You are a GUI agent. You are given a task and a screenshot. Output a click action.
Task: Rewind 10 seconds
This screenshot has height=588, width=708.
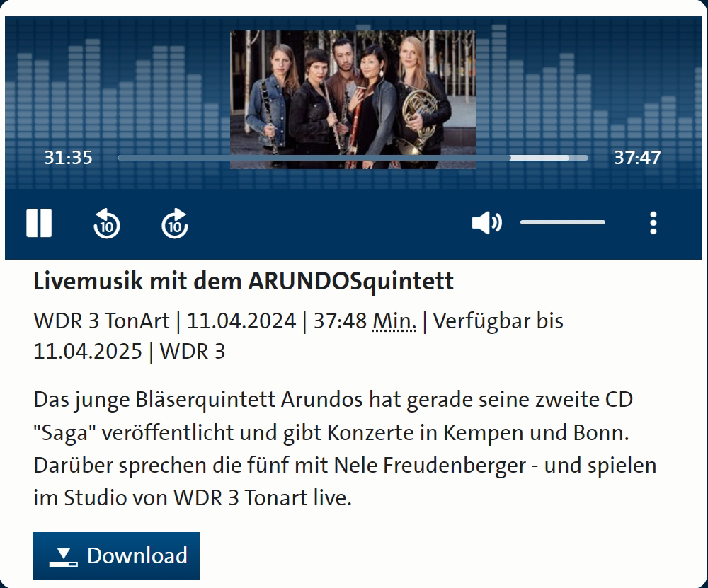(107, 223)
